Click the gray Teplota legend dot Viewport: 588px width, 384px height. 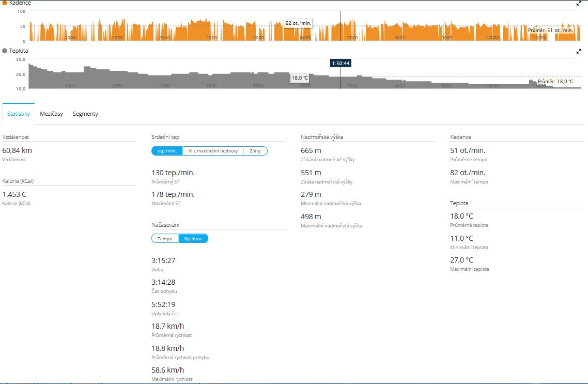[5, 51]
